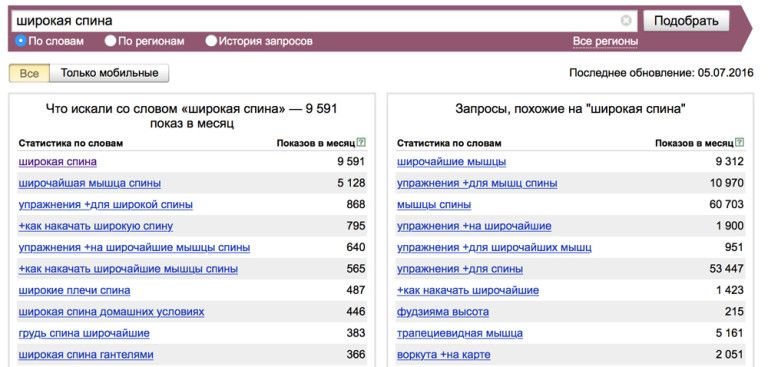Open the широчайшие мышцы link
768x367 pixels.
452,162
